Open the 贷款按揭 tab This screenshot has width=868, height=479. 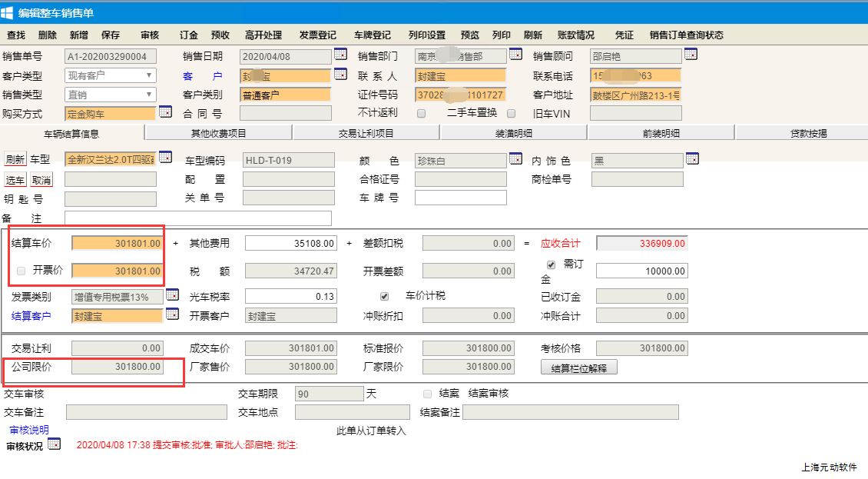pos(808,133)
